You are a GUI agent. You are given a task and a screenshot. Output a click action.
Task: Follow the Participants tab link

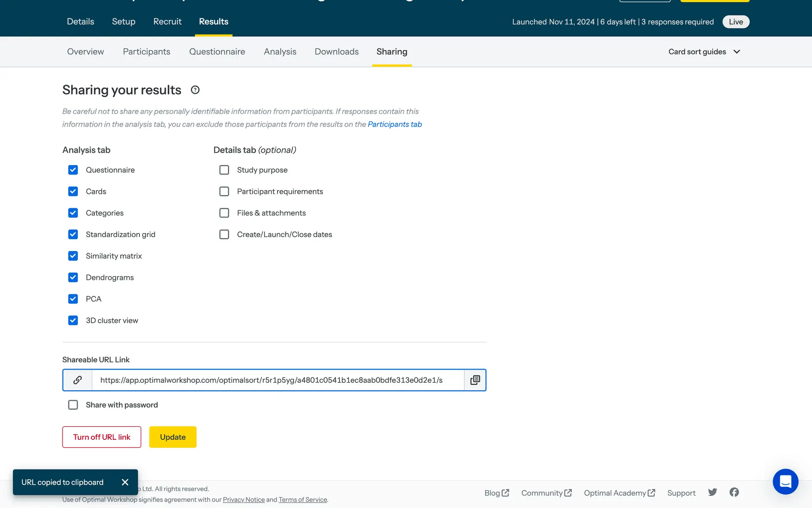[x=395, y=124]
